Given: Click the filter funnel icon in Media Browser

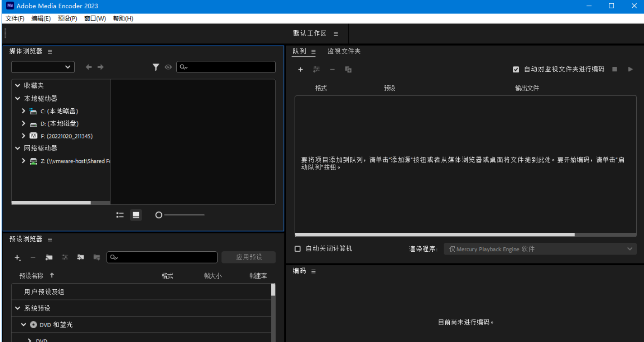Looking at the screenshot, I should tap(156, 67).
